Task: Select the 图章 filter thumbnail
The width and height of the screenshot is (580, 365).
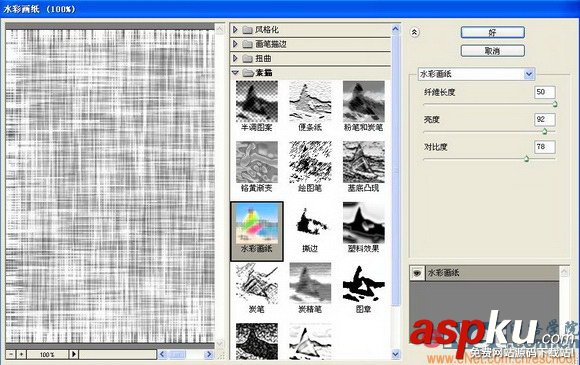Action: click(364, 283)
